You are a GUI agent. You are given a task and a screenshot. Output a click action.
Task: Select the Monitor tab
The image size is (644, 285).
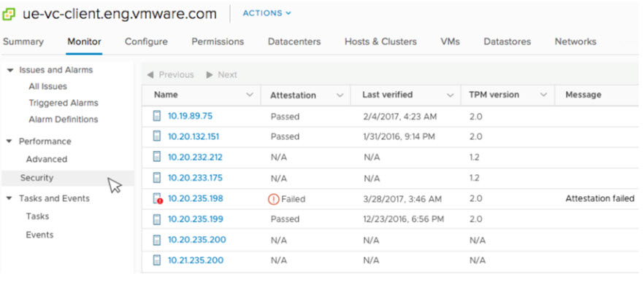coord(84,42)
